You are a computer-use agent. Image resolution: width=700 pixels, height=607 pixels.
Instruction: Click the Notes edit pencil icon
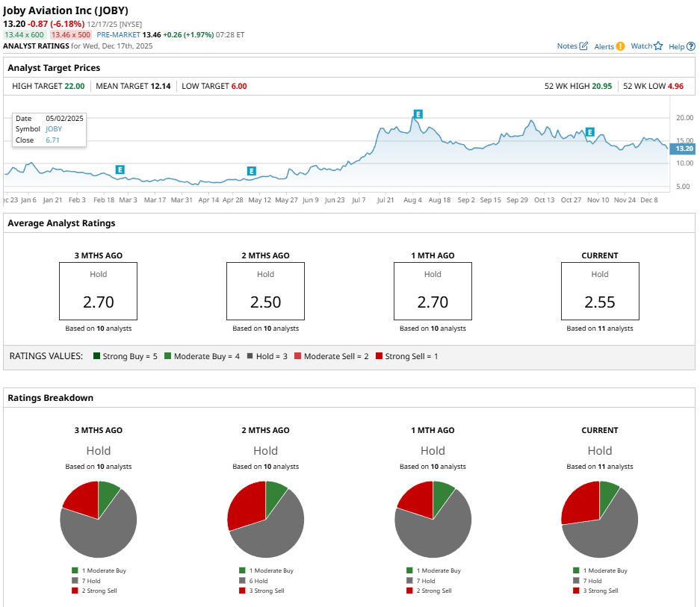(x=583, y=46)
